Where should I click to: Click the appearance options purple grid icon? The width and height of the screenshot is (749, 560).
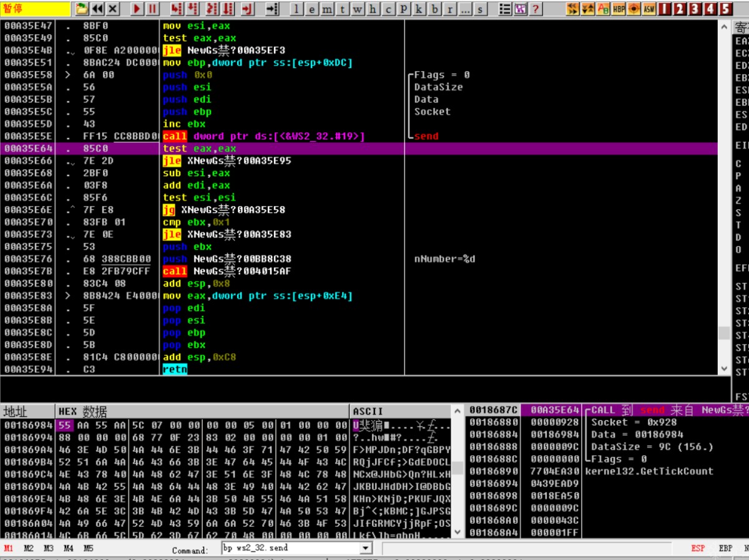pos(520,9)
